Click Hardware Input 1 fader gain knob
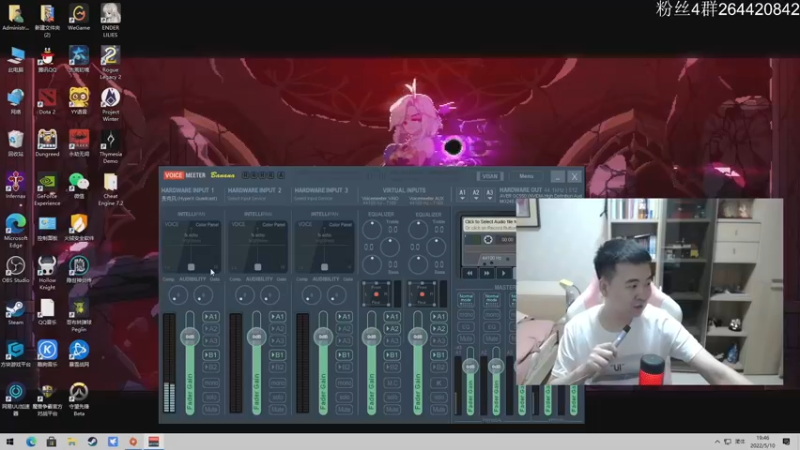800x450 pixels. (190, 337)
